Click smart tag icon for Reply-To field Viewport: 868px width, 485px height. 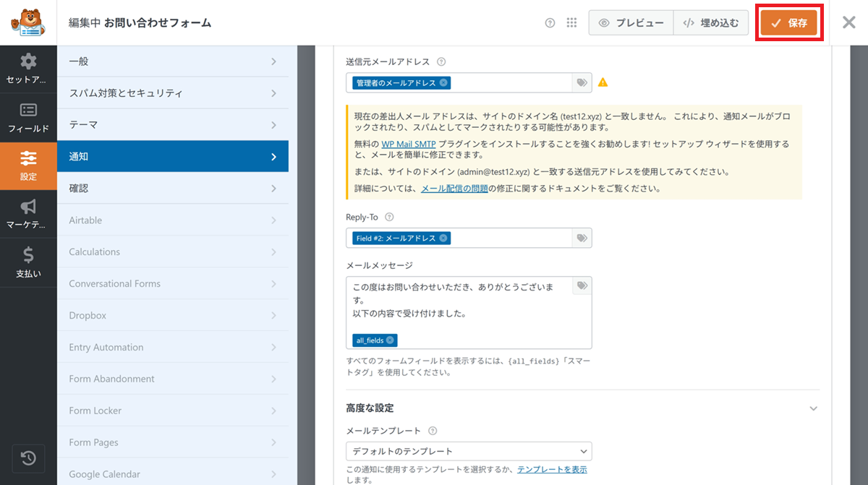[582, 238]
